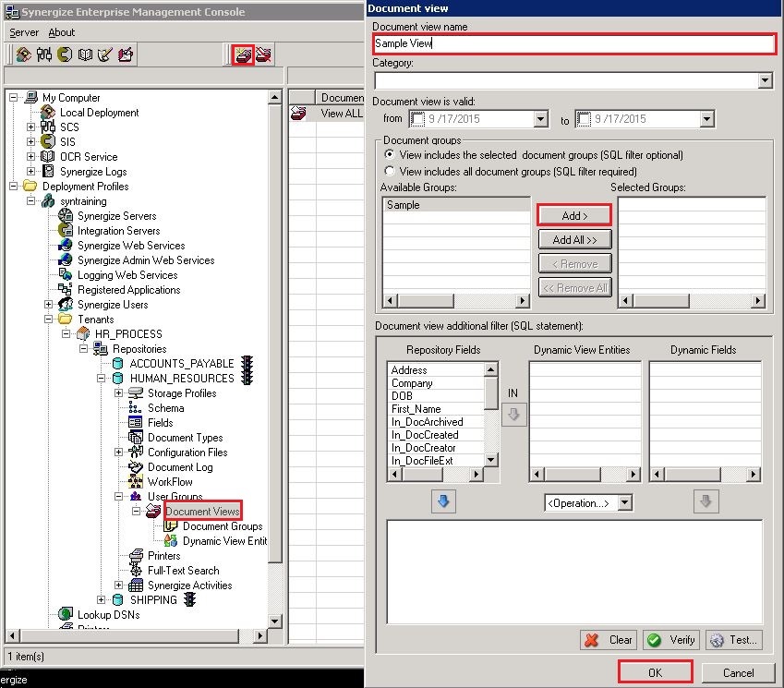The image size is (784, 688).
Task: Click the Fields node icon
Action: click(135, 423)
